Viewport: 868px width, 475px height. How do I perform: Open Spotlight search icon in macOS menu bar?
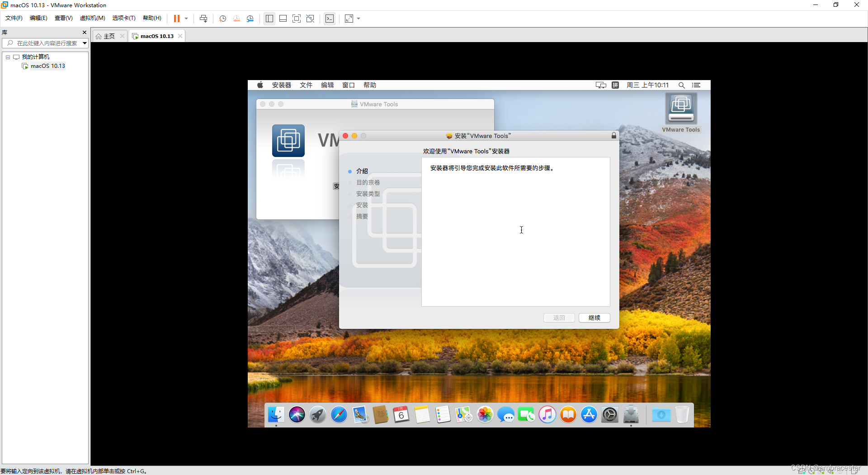click(x=682, y=85)
